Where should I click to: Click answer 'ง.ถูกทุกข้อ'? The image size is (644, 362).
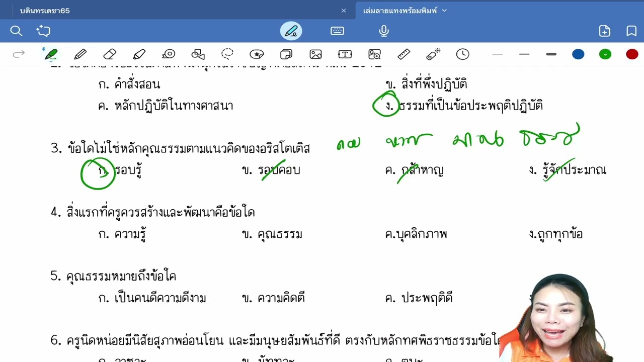[555, 234]
